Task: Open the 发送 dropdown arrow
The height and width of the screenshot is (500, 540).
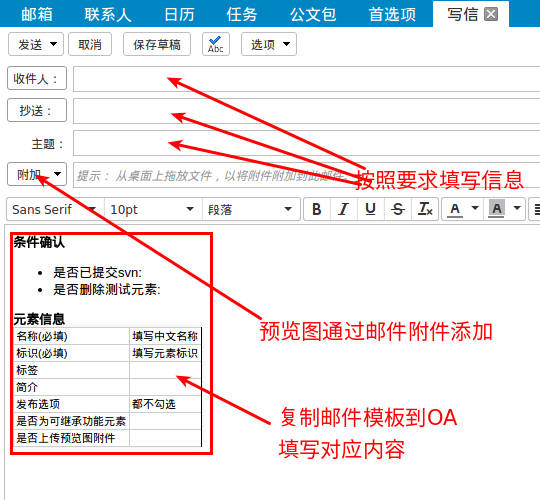Action: coord(53,44)
